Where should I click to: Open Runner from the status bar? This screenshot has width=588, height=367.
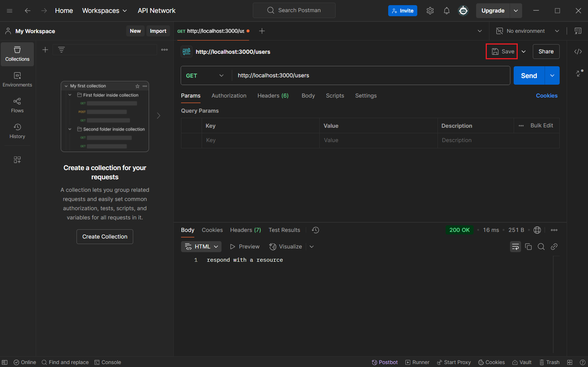[x=417, y=362]
